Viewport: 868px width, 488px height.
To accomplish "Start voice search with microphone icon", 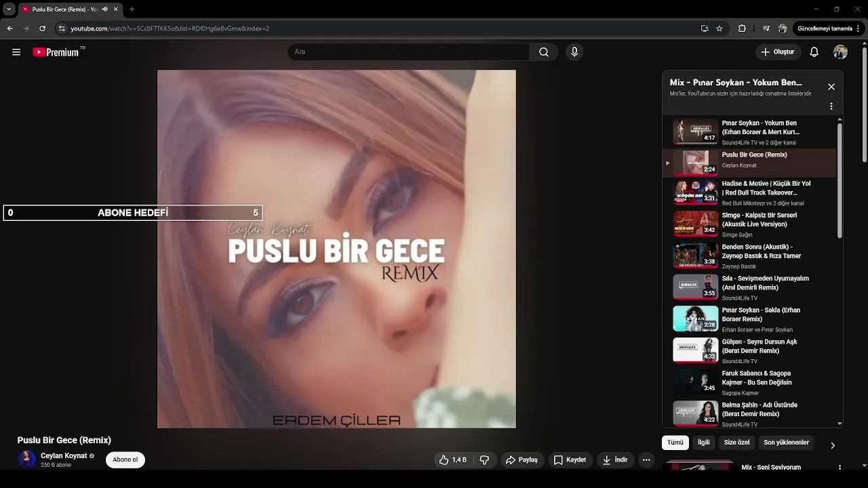I will 574,52.
